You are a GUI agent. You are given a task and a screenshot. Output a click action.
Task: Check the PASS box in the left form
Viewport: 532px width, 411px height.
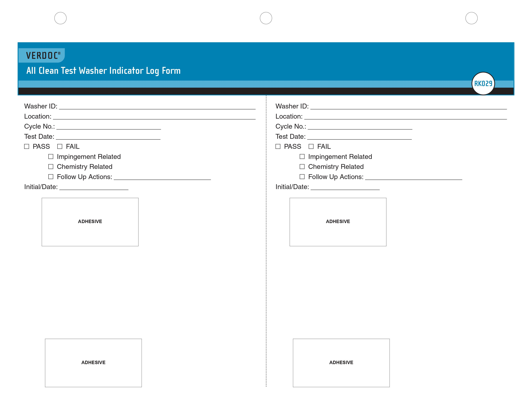[x=27, y=146]
